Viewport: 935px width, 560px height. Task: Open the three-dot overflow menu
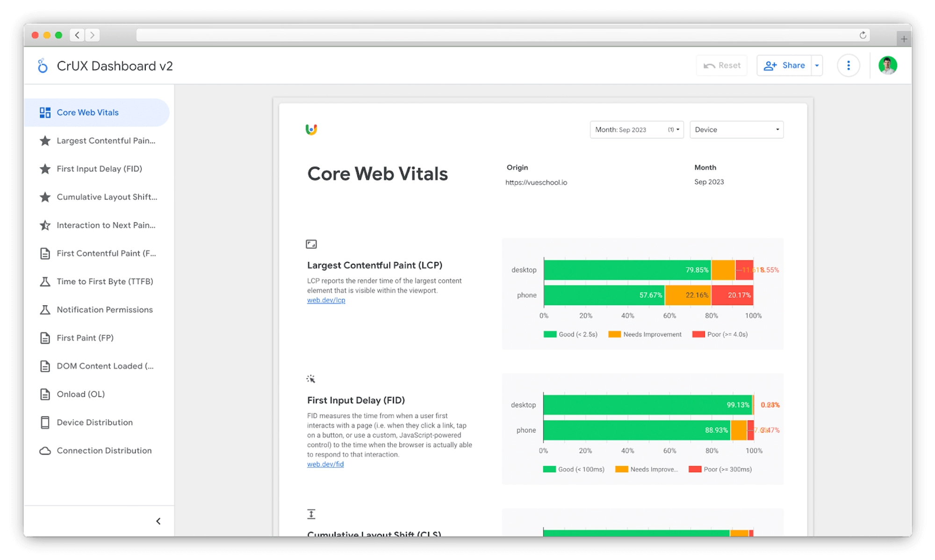849,65
